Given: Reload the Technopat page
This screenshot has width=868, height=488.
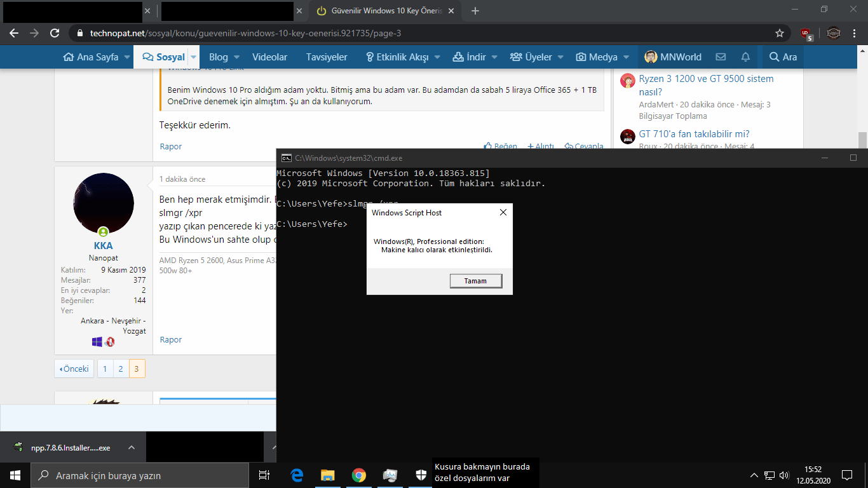Looking at the screenshot, I should pyautogui.click(x=55, y=33).
